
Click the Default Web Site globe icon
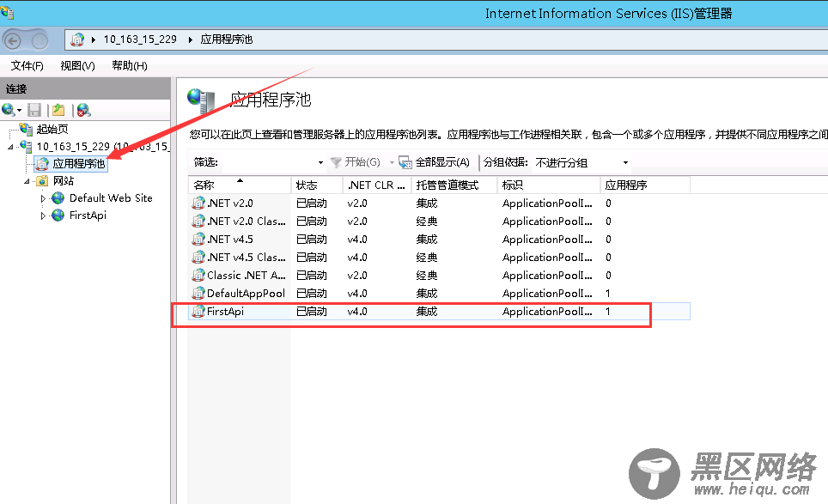tap(58, 198)
